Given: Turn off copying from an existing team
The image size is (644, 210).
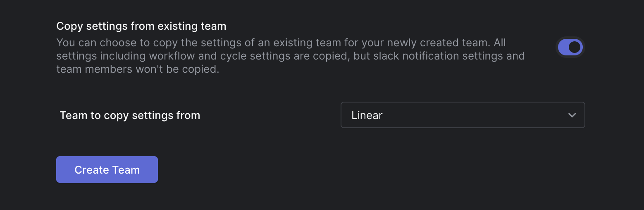Looking at the screenshot, I should (570, 48).
